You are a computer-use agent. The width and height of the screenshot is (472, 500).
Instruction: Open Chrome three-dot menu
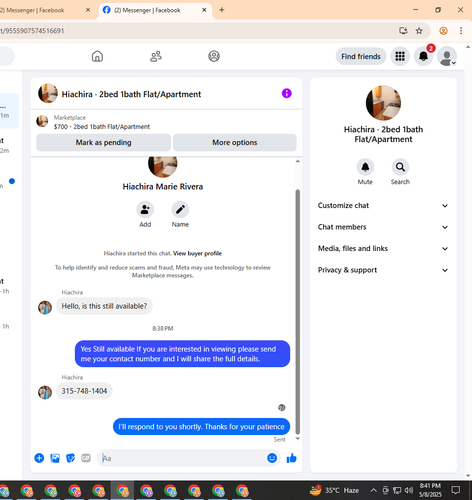tap(461, 31)
